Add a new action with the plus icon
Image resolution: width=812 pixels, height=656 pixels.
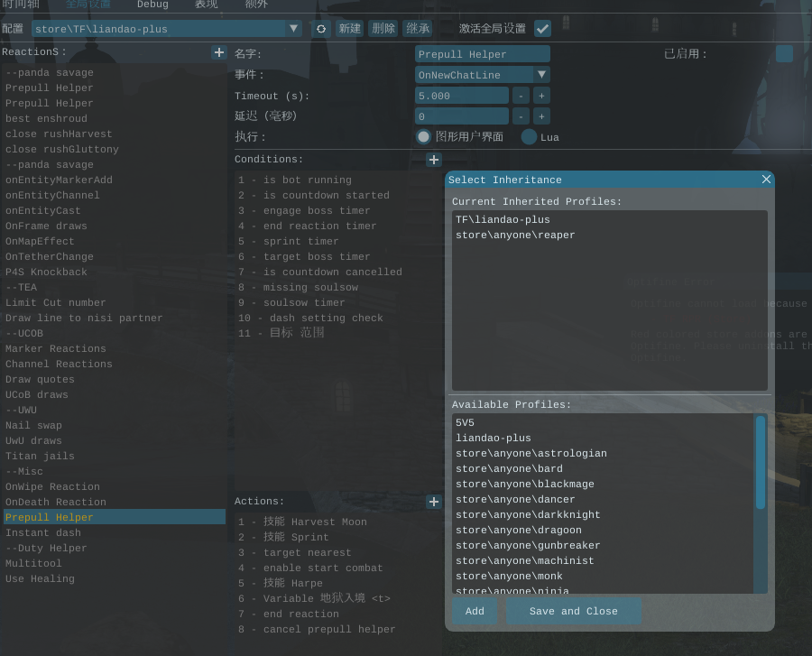coord(433,502)
